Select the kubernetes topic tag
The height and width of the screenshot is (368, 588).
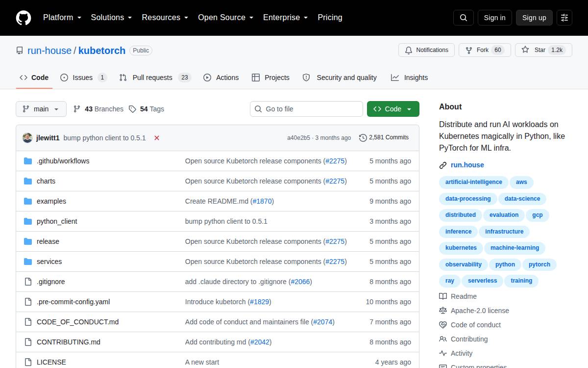point(461,248)
